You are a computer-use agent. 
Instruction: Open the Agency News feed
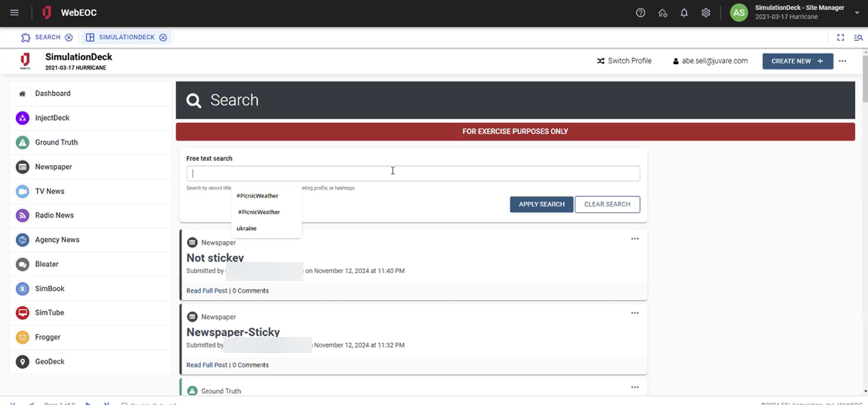point(57,240)
